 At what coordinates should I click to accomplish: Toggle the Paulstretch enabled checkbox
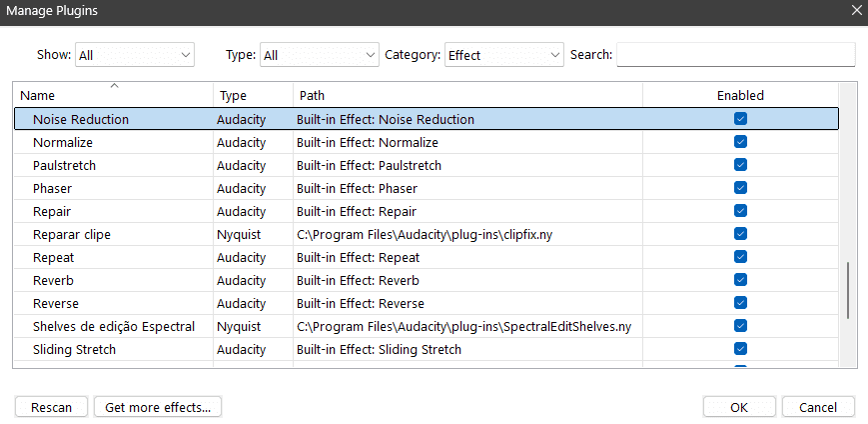740,165
